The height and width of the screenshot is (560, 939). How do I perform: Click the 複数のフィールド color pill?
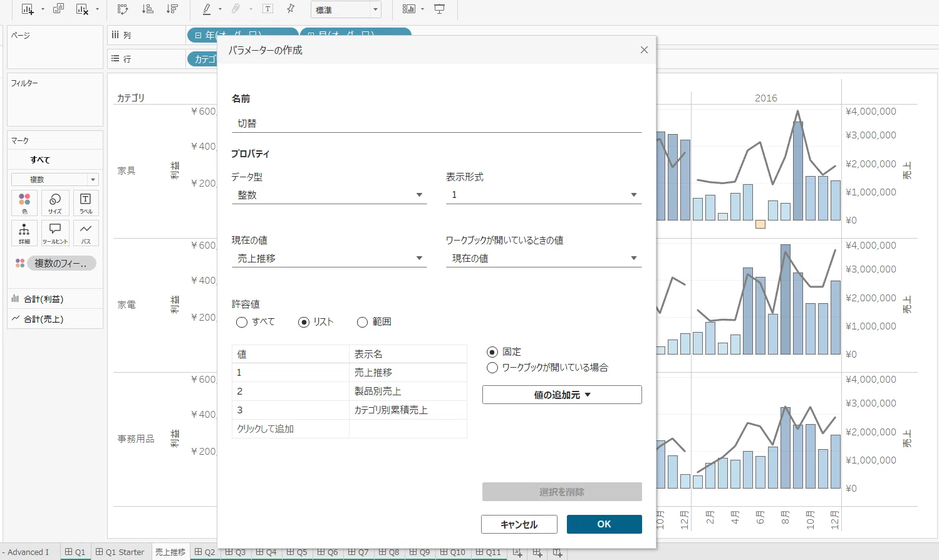pyautogui.click(x=61, y=263)
